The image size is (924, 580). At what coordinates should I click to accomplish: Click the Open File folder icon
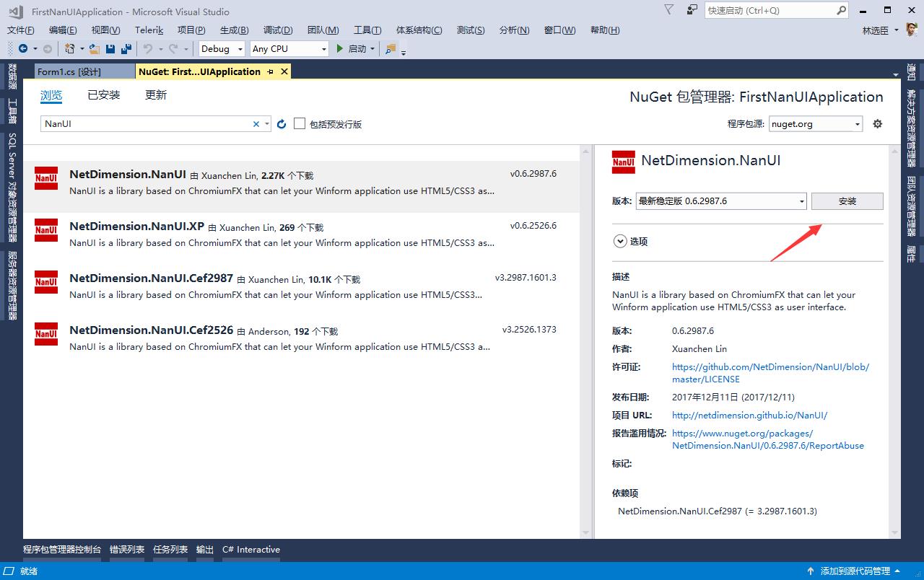click(x=94, y=49)
